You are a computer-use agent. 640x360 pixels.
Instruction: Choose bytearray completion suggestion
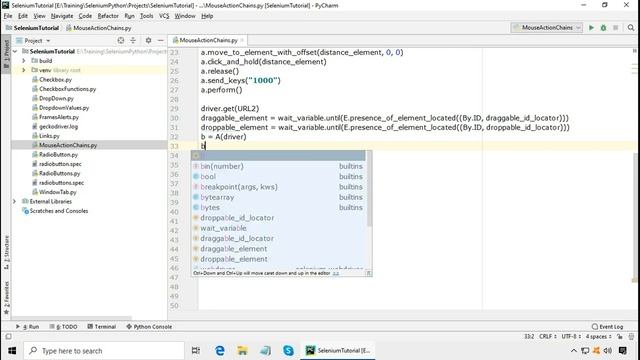[x=278, y=197]
